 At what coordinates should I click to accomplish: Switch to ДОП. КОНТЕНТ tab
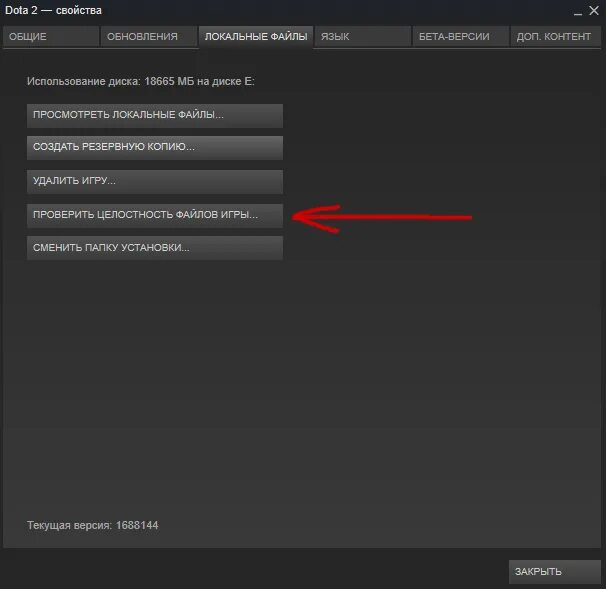(556, 37)
